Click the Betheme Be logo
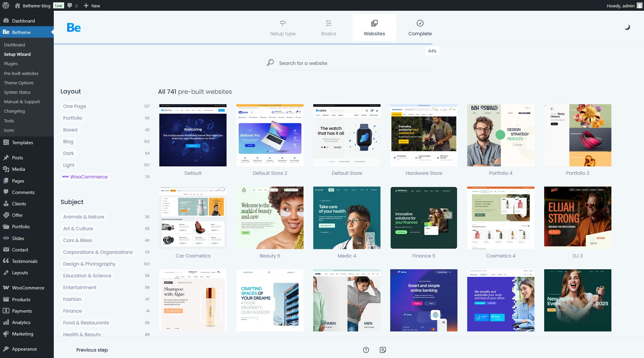The height and width of the screenshot is (358, 644). 74,28
